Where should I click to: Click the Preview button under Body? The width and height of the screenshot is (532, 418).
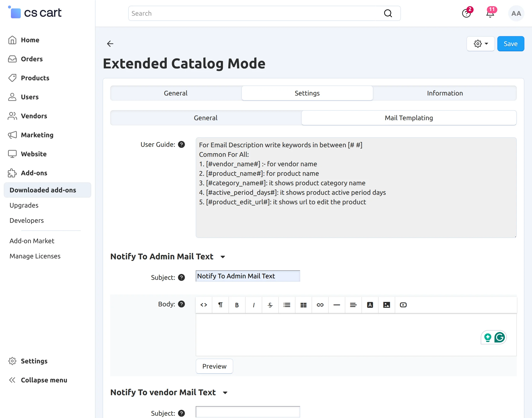pos(214,366)
